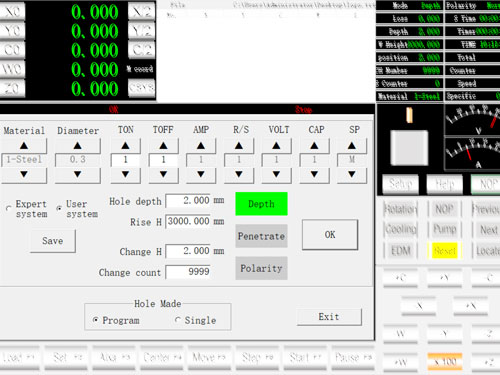The height and width of the screenshot is (375, 500).
Task: Lower the TOFF value using down arrow
Action: click(163, 174)
